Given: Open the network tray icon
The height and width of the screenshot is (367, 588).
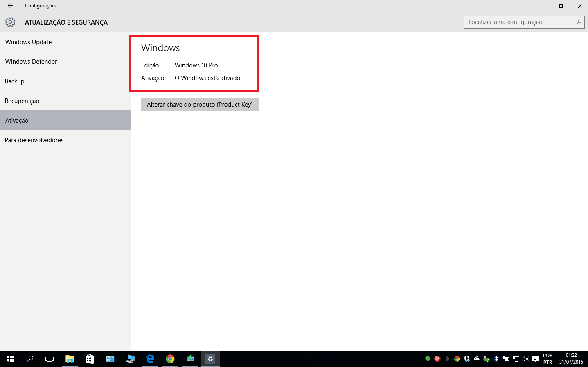Looking at the screenshot, I should 516,359.
